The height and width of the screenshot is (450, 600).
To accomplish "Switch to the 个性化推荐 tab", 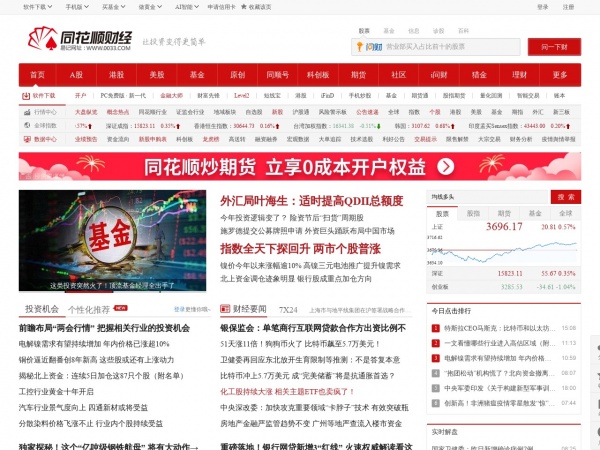I will coord(89,310).
